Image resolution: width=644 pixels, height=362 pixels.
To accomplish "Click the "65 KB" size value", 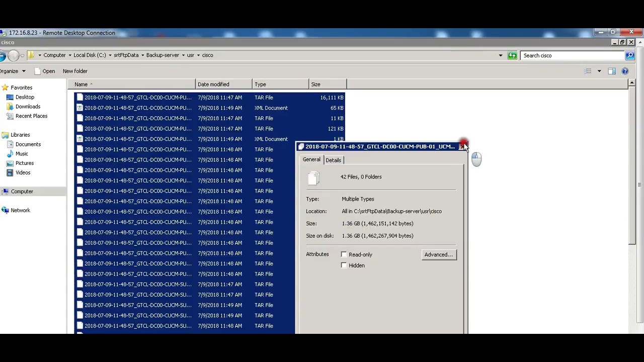I will point(337,108).
